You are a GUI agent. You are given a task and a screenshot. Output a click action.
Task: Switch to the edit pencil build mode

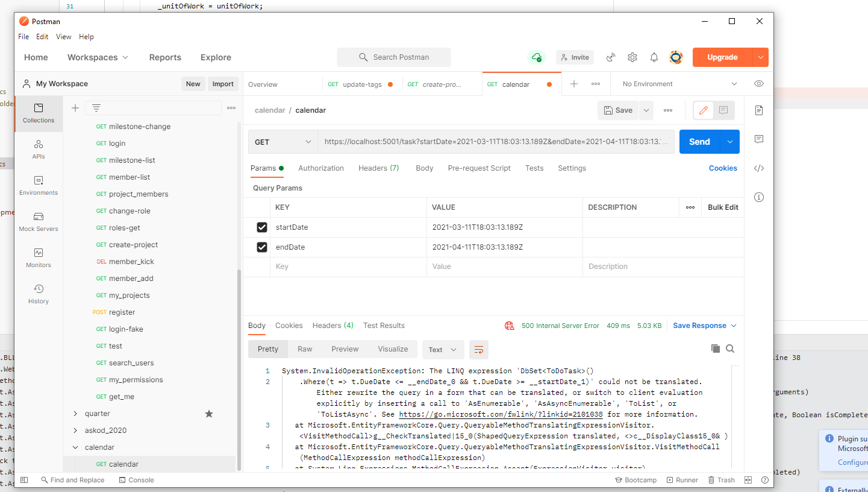704,110
